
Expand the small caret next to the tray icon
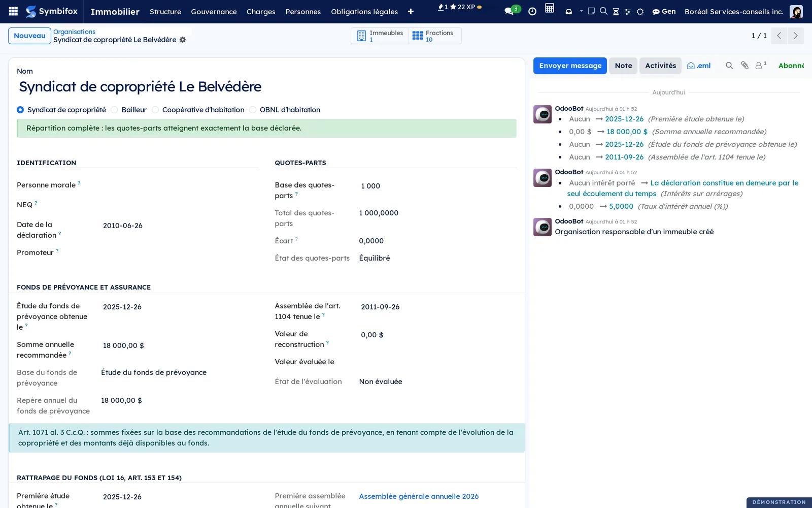pos(581,11)
